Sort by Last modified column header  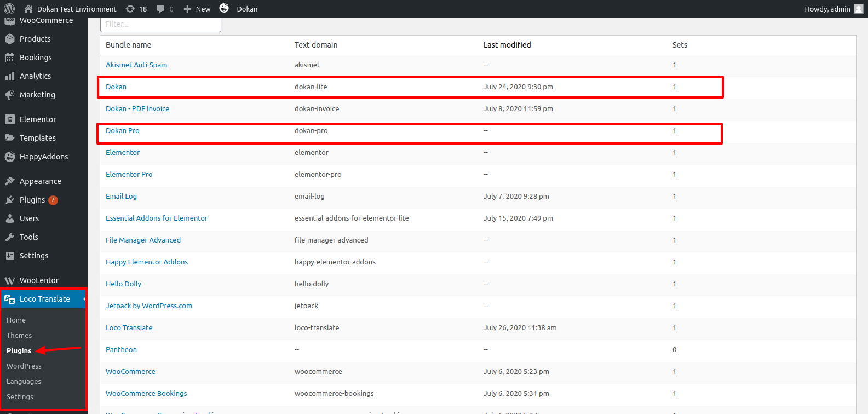point(507,45)
